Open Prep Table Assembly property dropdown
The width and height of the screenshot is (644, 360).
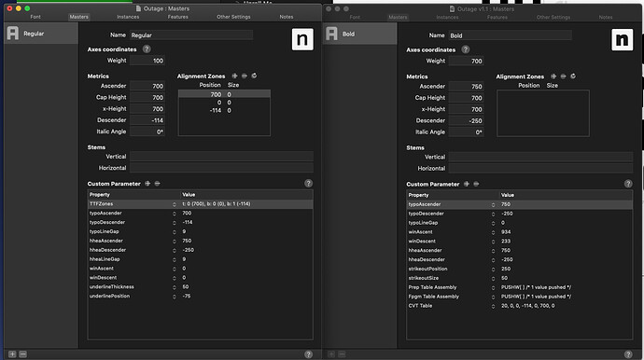pyautogui.click(x=494, y=287)
